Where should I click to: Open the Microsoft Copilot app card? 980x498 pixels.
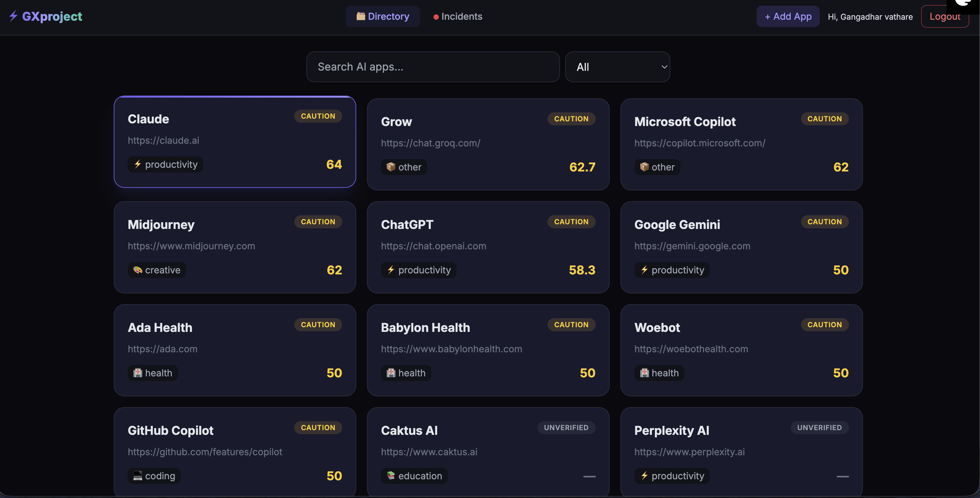(742, 144)
